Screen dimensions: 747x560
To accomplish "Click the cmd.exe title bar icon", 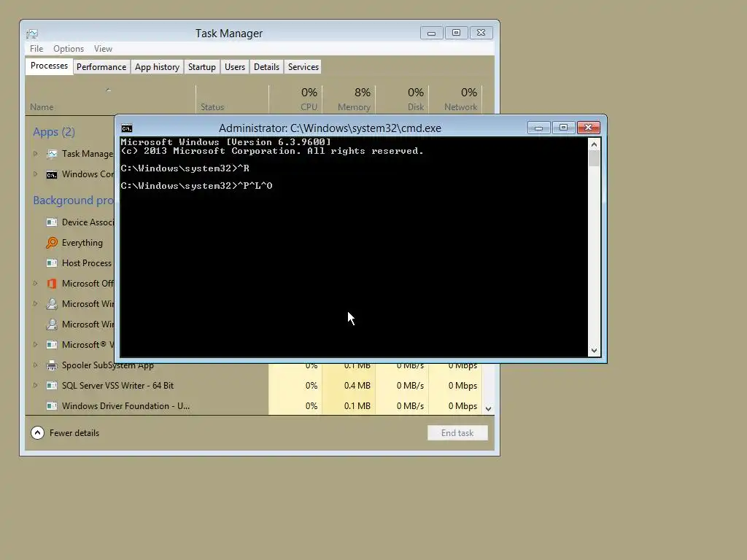I will pyautogui.click(x=127, y=128).
